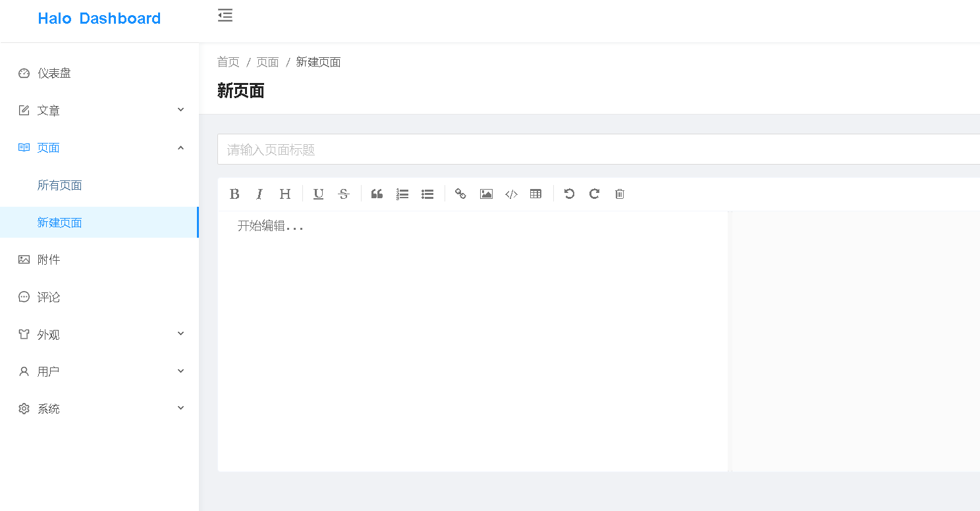This screenshot has width=980, height=511.
Task: Go to 页面 via breadcrumb
Action: [x=268, y=62]
